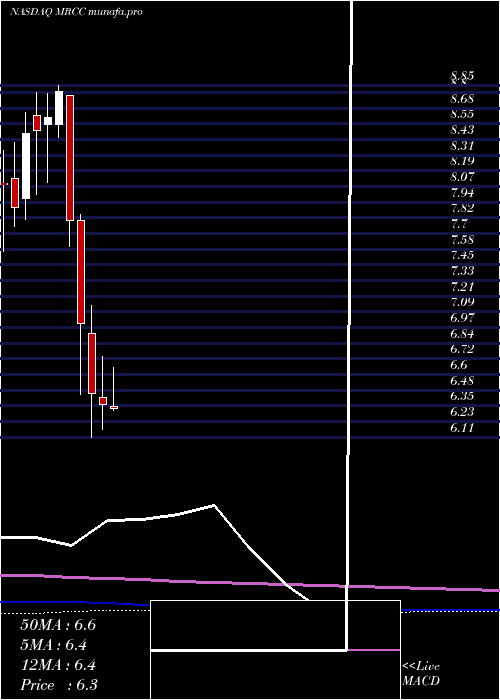500x700 pixels.
Task: Click the last small red candlestick near 6.23
Action: (x=114, y=407)
